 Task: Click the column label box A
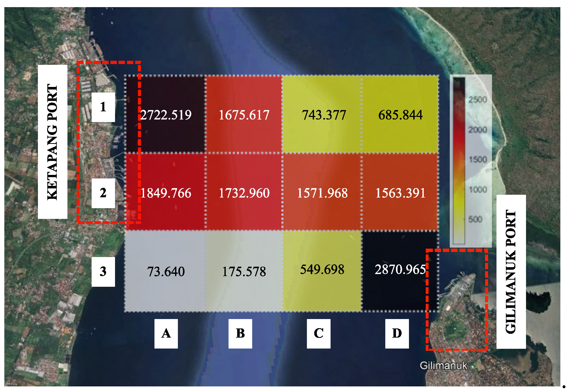[166, 333]
